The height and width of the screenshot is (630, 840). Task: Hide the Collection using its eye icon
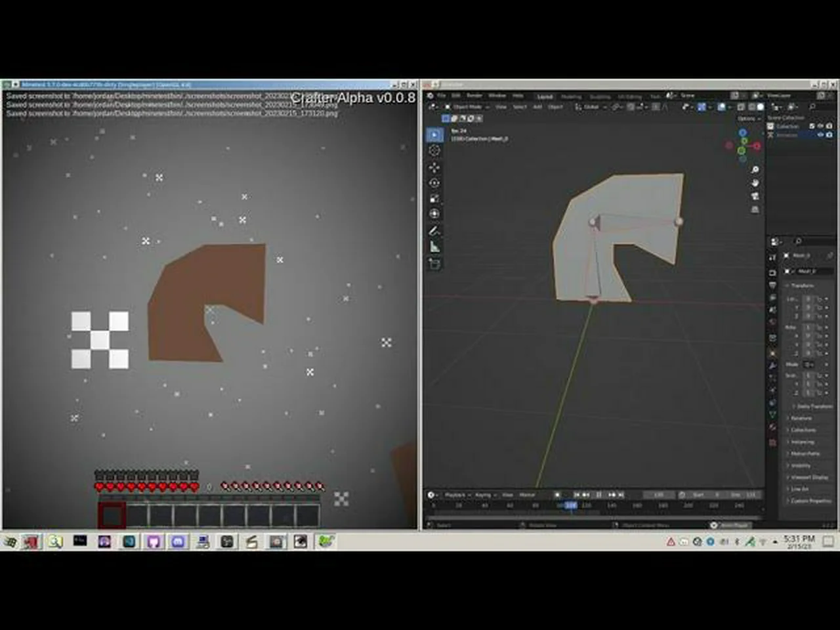[x=820, y=126]
